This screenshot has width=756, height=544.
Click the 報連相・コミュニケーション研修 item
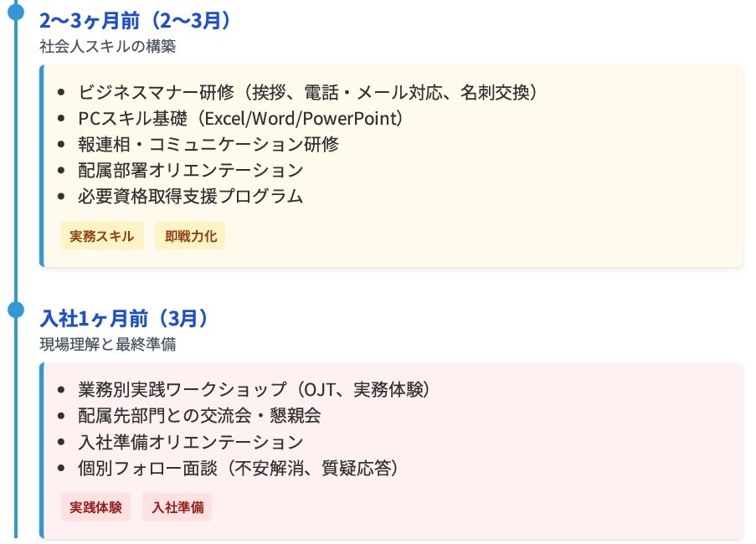(x=208, y=144)
